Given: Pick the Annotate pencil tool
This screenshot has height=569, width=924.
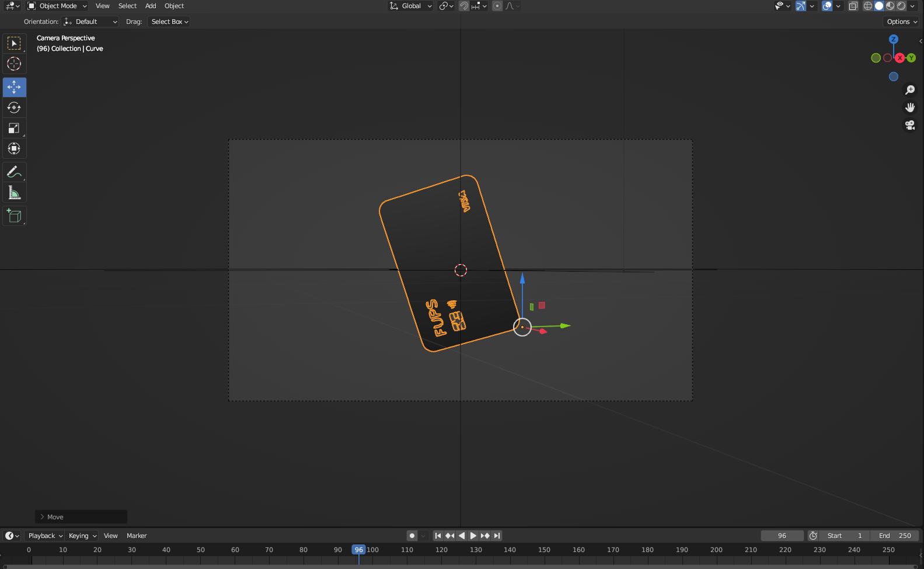Looking at the screenshot, I should 14,172.
